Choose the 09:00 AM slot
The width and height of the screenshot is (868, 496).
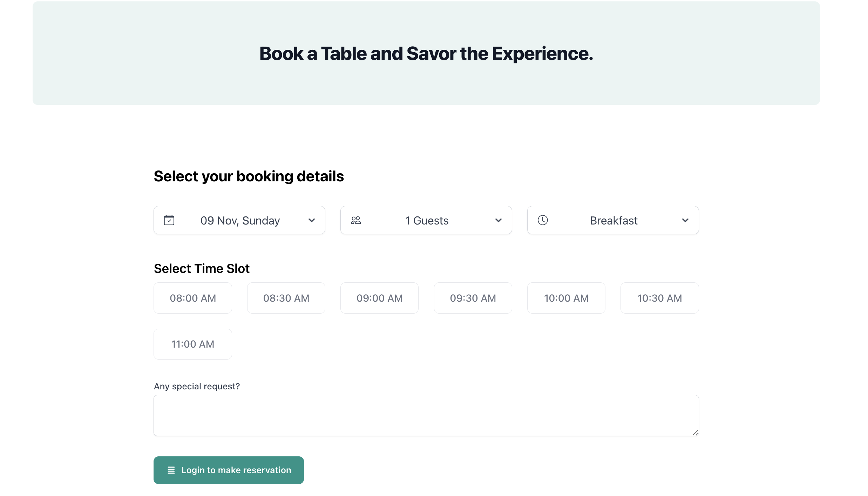379,298
